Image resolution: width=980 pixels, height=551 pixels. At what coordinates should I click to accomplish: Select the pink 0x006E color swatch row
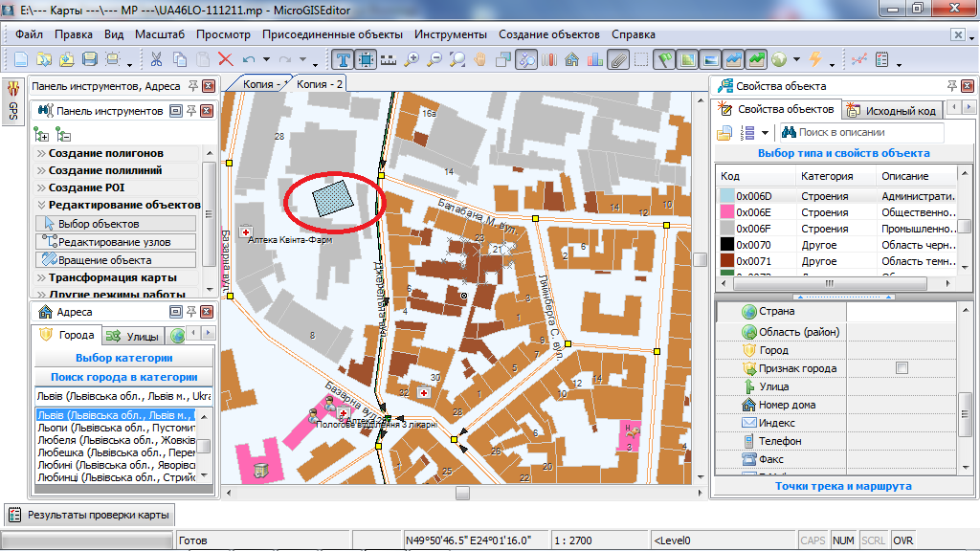pos(725,212)
